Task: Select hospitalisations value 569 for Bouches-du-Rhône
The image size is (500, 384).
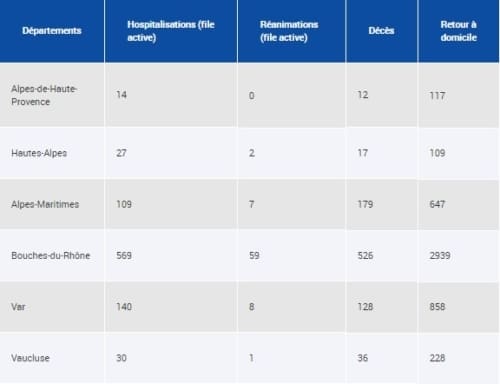Action: pos(124,256)
